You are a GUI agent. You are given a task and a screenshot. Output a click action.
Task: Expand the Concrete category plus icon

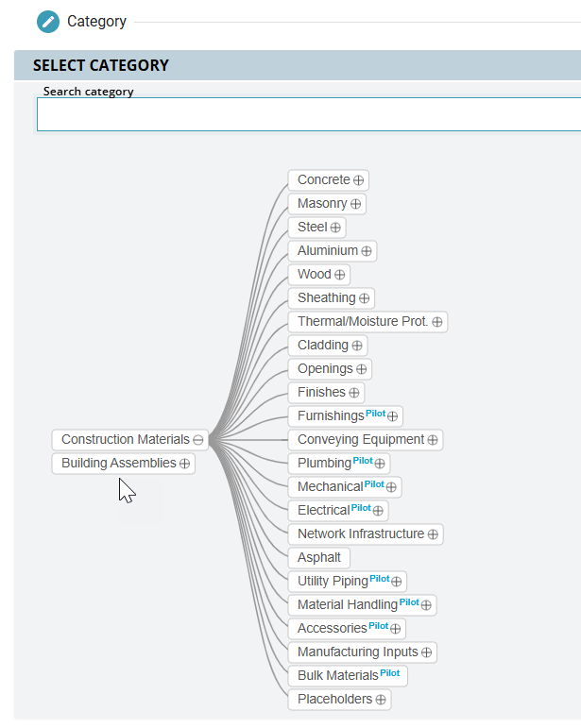(359, 180)
